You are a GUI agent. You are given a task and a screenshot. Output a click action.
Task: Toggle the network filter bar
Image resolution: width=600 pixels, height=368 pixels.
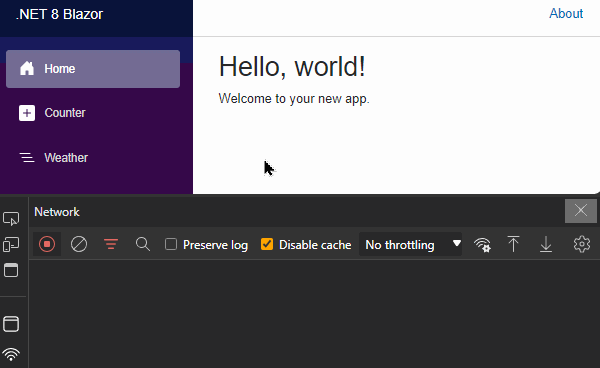coord(111,244)
